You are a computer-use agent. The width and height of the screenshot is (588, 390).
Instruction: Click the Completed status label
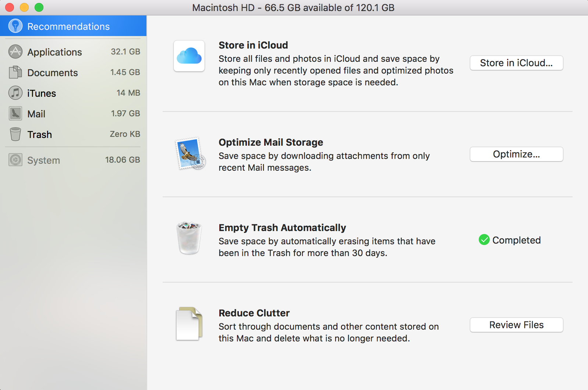click(516, 240)
